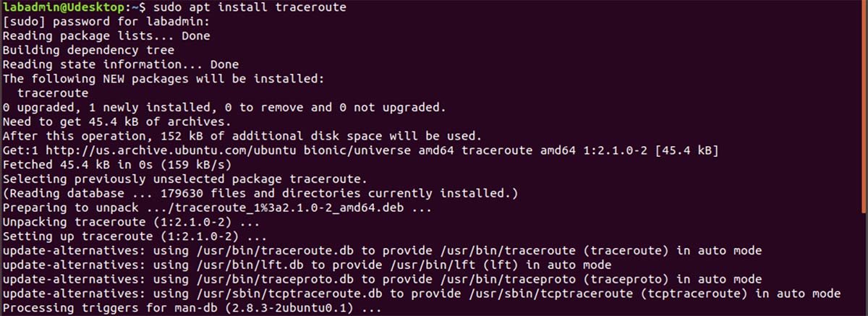Click the 'Reading state information... Done' line
868x316 pixels.
click(x=120, y=64)
